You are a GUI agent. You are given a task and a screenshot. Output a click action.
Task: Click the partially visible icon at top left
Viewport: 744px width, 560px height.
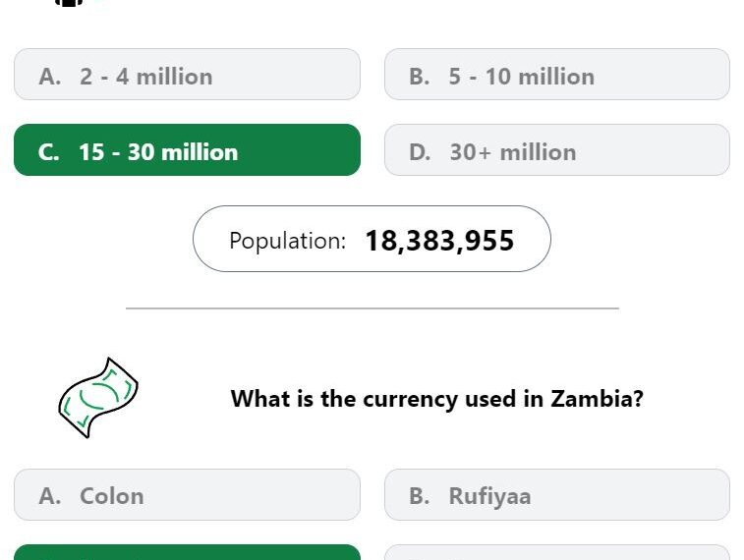point(69,3)
